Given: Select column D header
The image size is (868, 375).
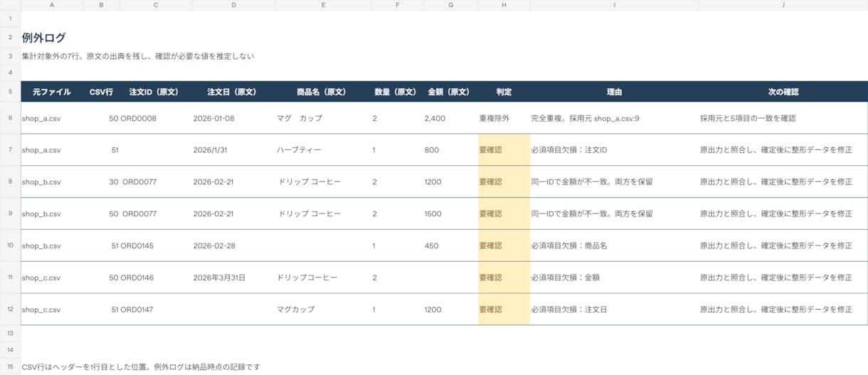Looking at the screenshot, I should [233, 5].
